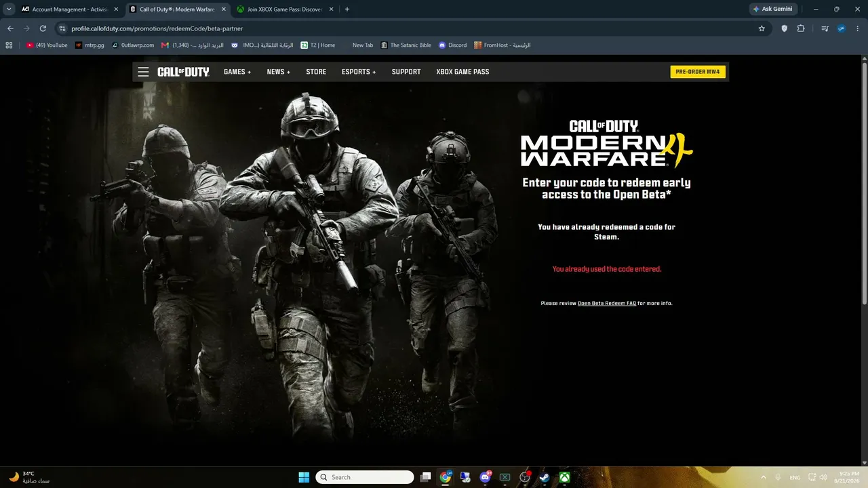Open Google Chrome from the taskbar
Screen dimensions: 868x488
pos(445,477)
